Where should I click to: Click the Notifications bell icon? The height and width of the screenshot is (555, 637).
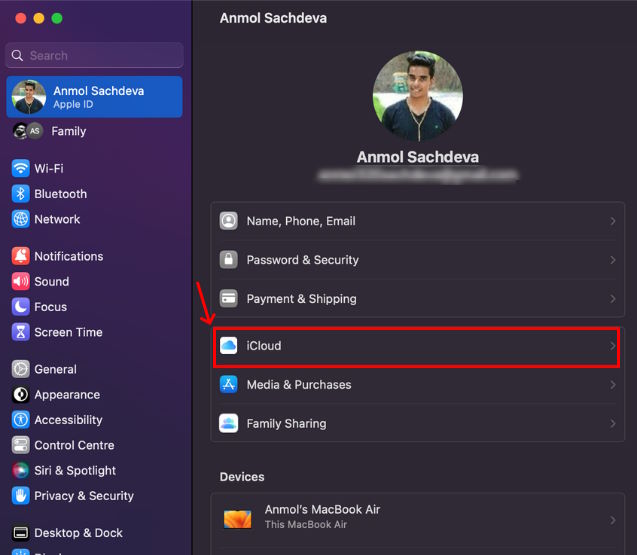click(20, 256)
